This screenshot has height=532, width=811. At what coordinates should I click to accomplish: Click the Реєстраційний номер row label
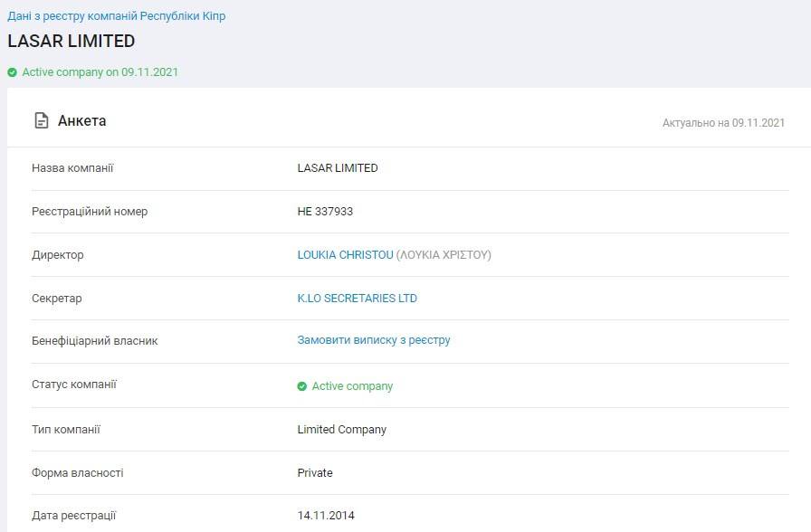point(89,212)
